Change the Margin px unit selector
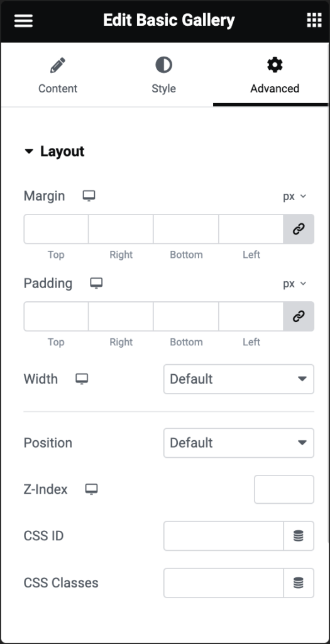330x644 pixels. [x=294, y=196]
